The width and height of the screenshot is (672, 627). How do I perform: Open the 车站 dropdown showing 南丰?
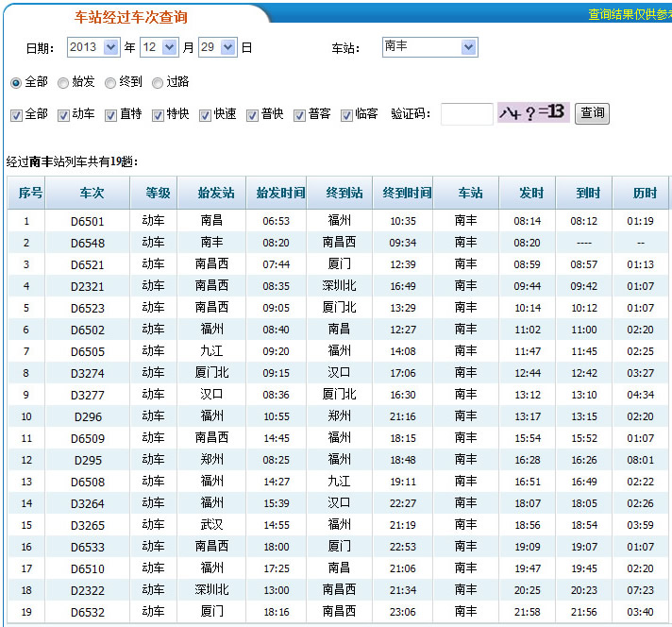point(429,47)
